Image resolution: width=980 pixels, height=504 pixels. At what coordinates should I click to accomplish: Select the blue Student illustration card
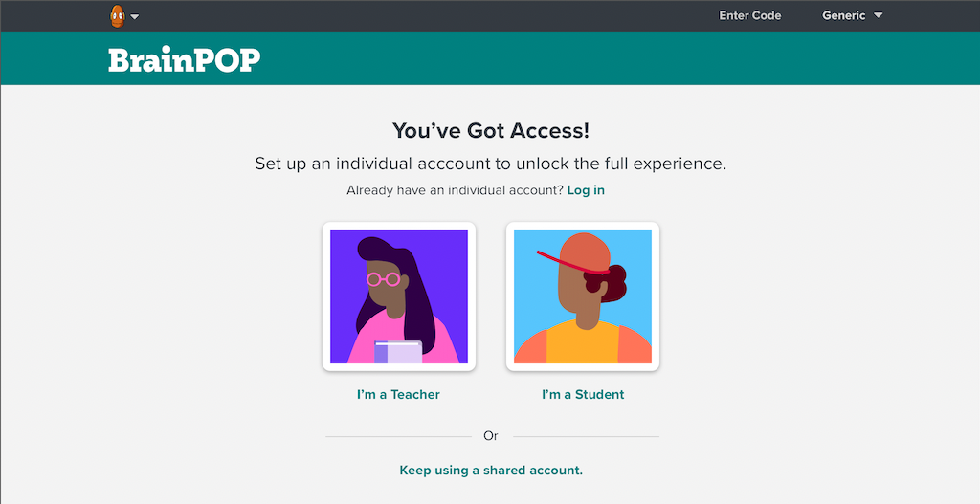[583, 296]
